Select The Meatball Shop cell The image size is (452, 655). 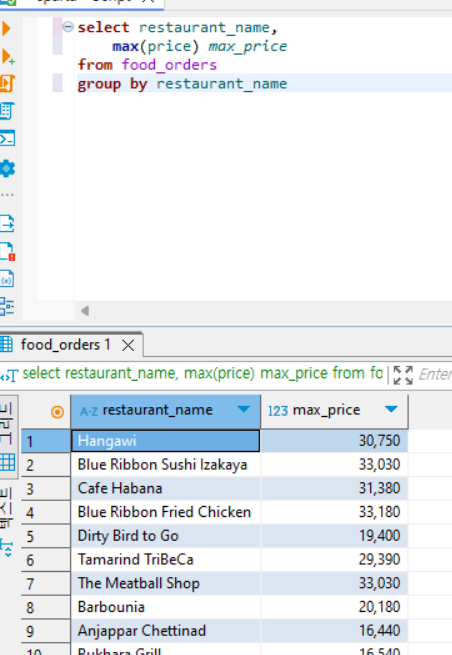pos(165,583)
